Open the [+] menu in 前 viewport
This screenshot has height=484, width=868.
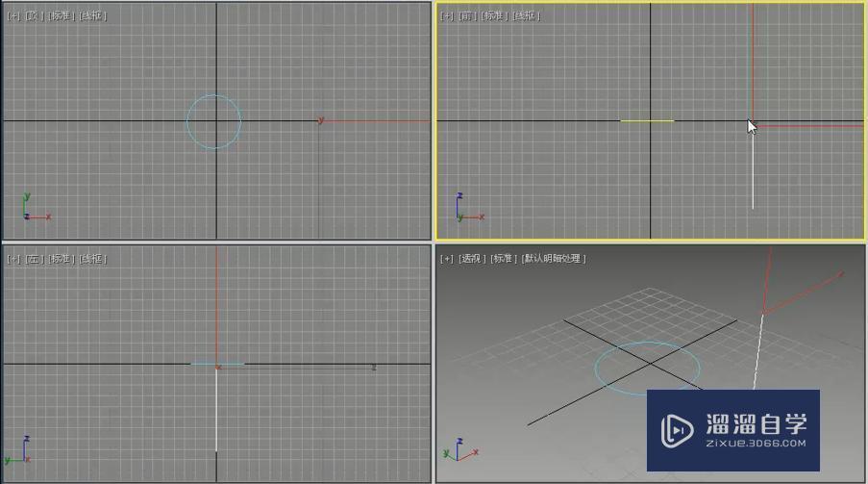point(447,15)
